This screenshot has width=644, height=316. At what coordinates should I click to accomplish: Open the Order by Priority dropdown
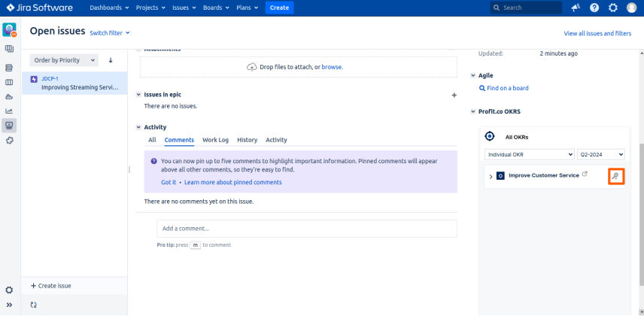[x=64, y=60]
